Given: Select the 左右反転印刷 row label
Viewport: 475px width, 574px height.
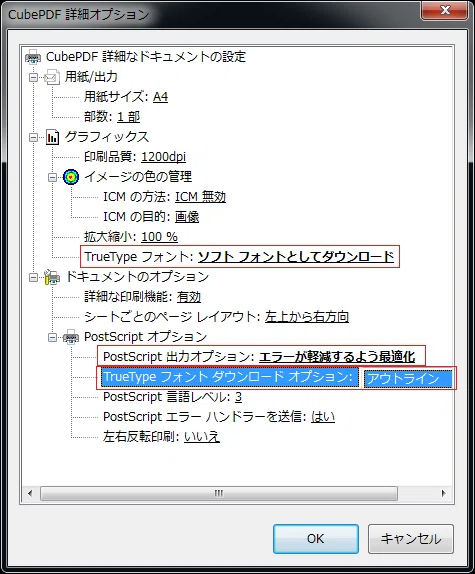Looking at the screenshot, I should tap(141, 437).
